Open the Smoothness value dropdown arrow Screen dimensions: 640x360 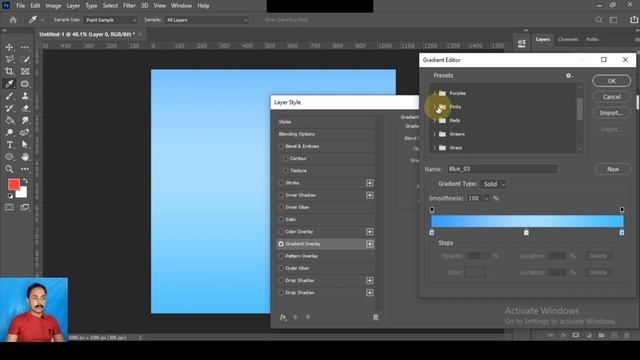(486, 198)
